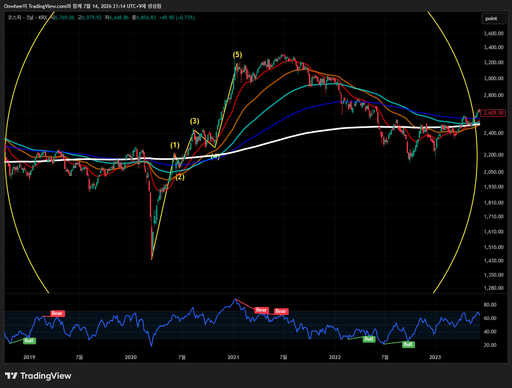
Task: Click the 40.00 RSI scale value
Action: [490, 332]
